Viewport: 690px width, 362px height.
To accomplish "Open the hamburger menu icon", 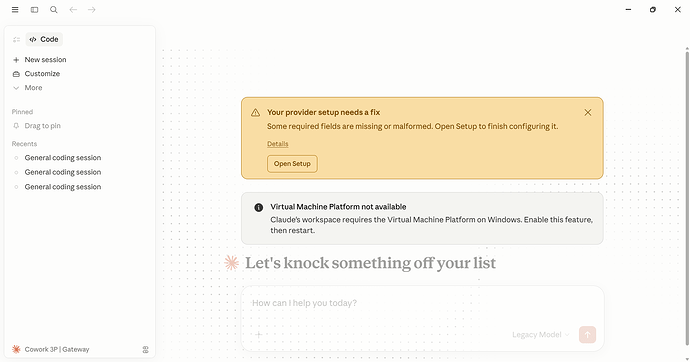I will 15,10.
